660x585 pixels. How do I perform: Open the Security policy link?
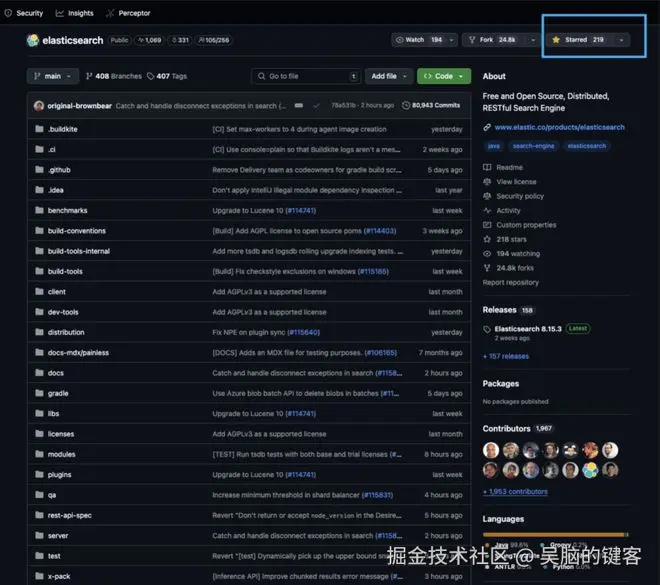click(513, 196)
